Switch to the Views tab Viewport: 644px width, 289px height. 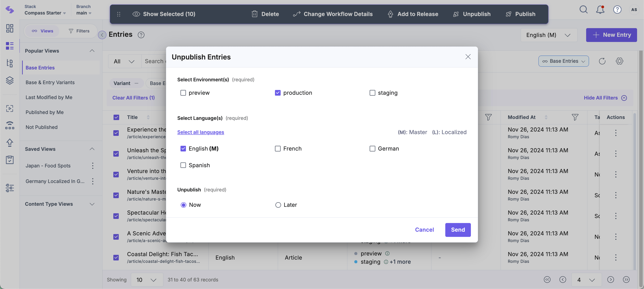tap(42, 31)
